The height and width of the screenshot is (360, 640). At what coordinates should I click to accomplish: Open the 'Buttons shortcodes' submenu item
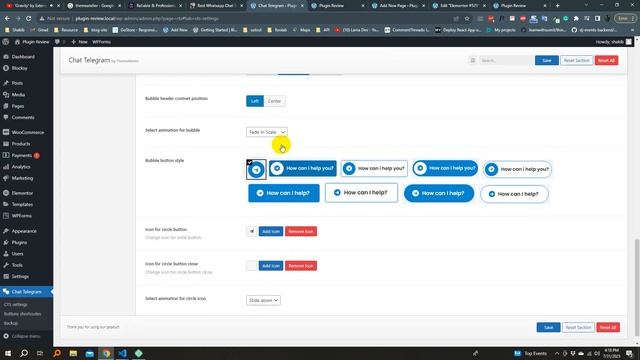[x=22, y=314]
